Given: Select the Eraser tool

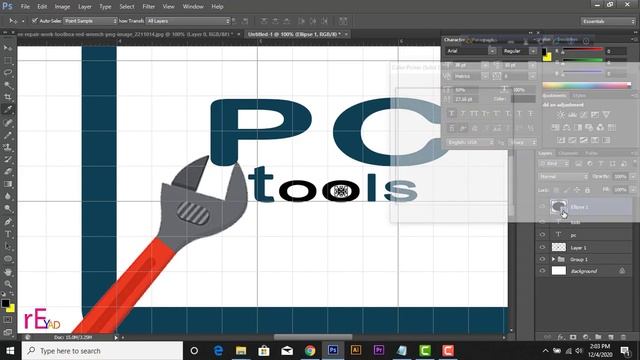Looking at the screenshot, I should click(8, 171).
